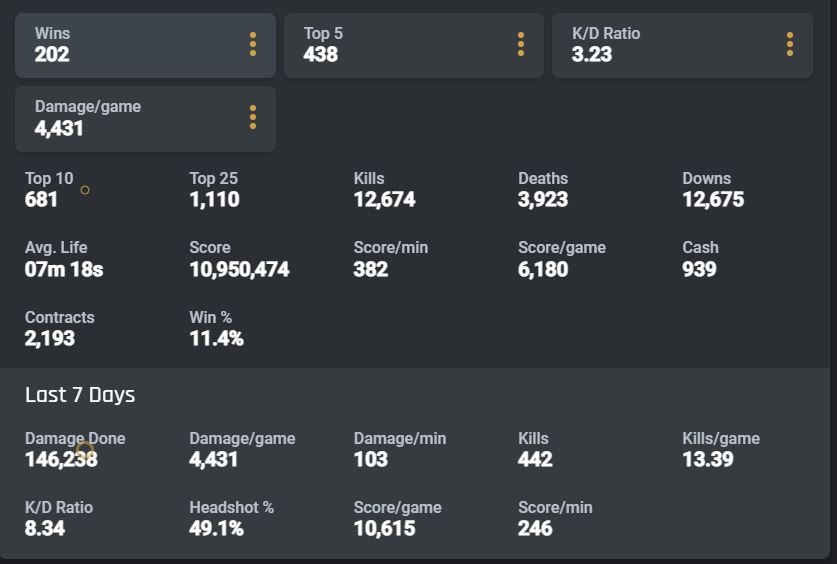This screenshot has width=837, height=564.
Task: Select the Win % stat
Action: 216,328
